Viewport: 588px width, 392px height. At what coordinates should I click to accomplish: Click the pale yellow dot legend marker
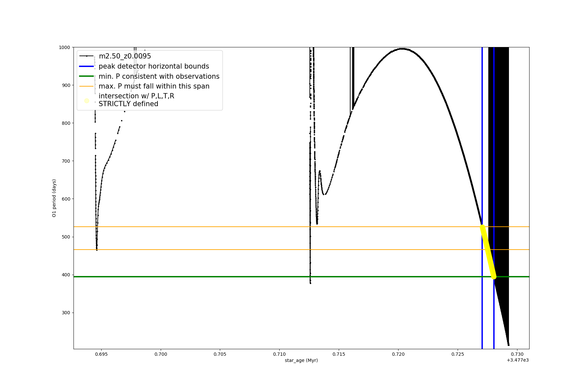87,101
